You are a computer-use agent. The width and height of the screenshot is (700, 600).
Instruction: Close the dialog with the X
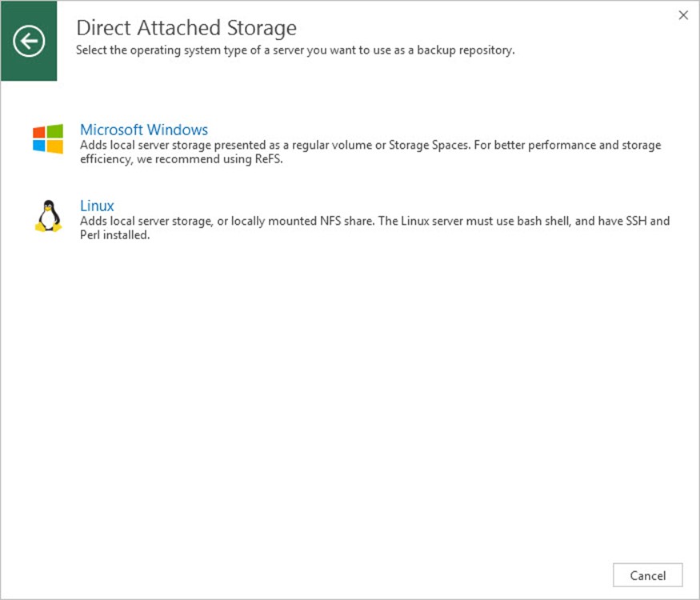[x=683, y=15]
